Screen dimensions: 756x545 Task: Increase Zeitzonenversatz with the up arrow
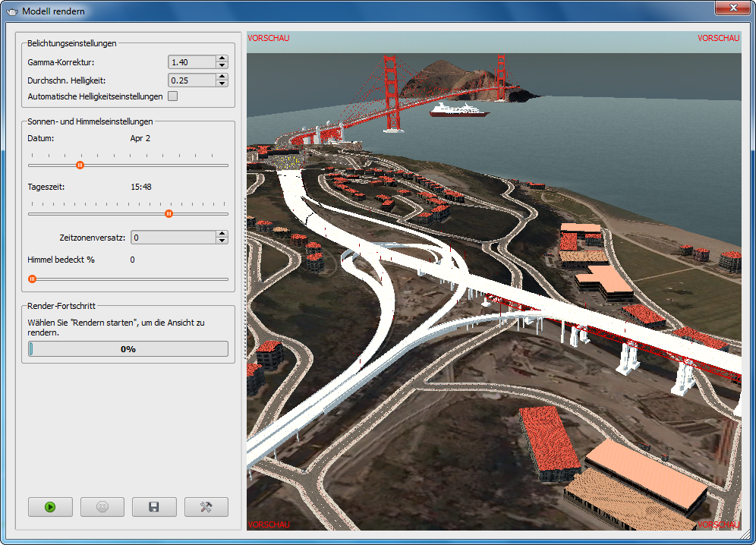pos(222,234)
